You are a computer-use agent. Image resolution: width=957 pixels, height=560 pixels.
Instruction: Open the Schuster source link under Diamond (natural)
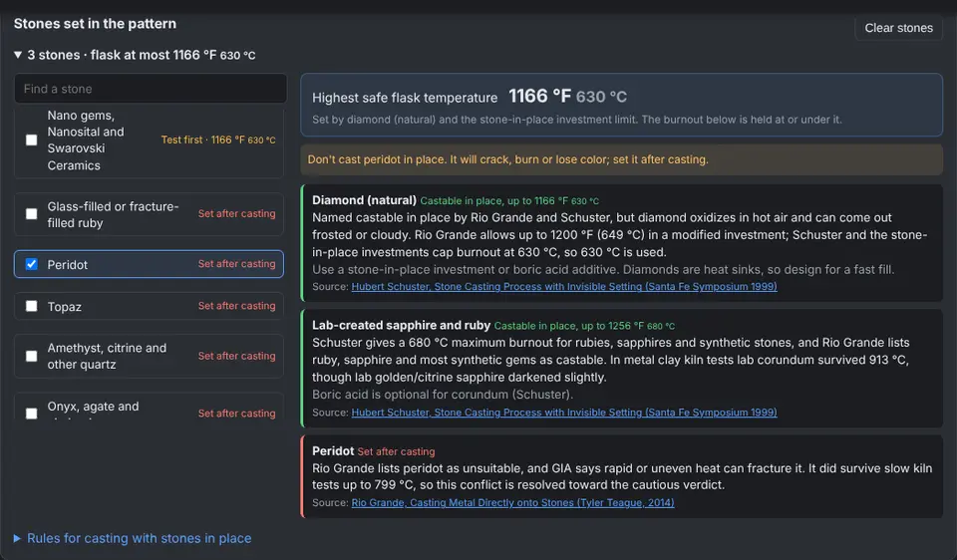pyautogui.click(x=564, y=287)
